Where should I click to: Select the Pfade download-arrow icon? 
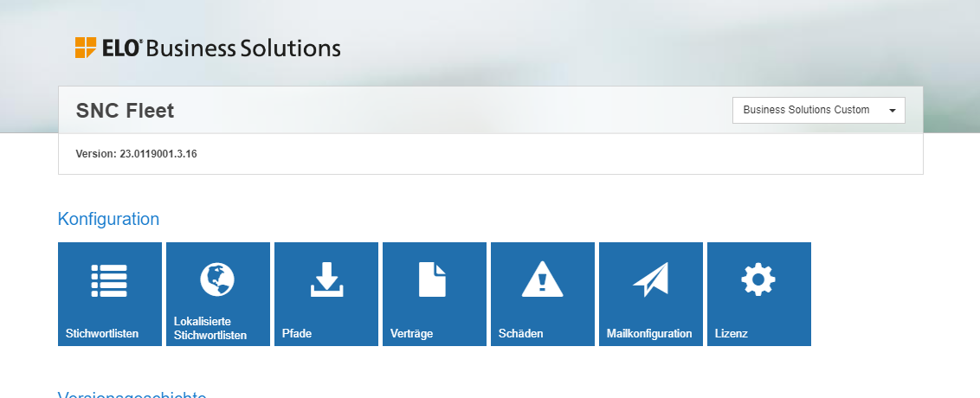tap(326, 279)
